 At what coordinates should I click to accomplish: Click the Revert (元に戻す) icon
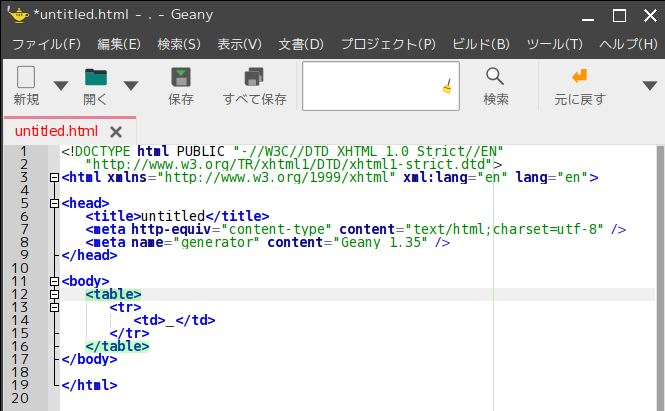[579, 77]
